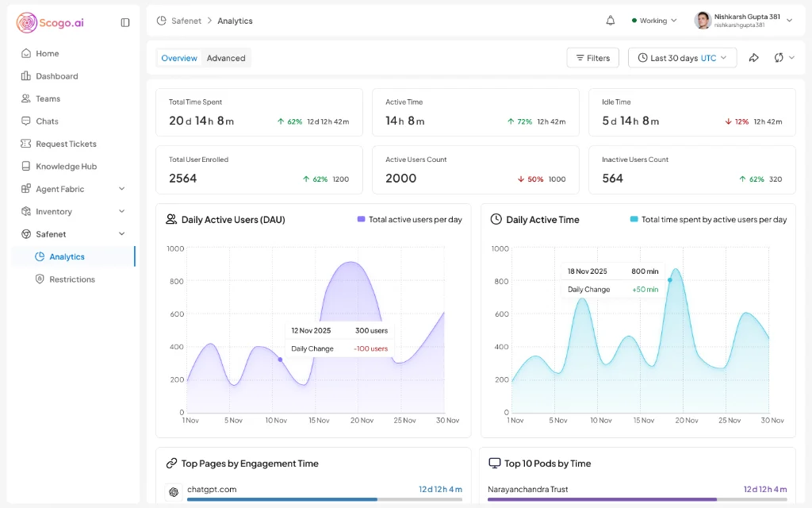The width and height of the screenshot is (812, 508).
Task: Click the share arrow icon
Action: click(x=754, y=58)
